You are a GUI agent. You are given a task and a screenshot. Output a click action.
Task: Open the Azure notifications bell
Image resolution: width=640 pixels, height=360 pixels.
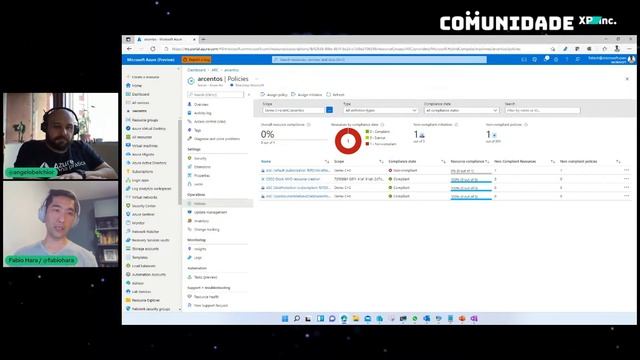tap(546, 60)
